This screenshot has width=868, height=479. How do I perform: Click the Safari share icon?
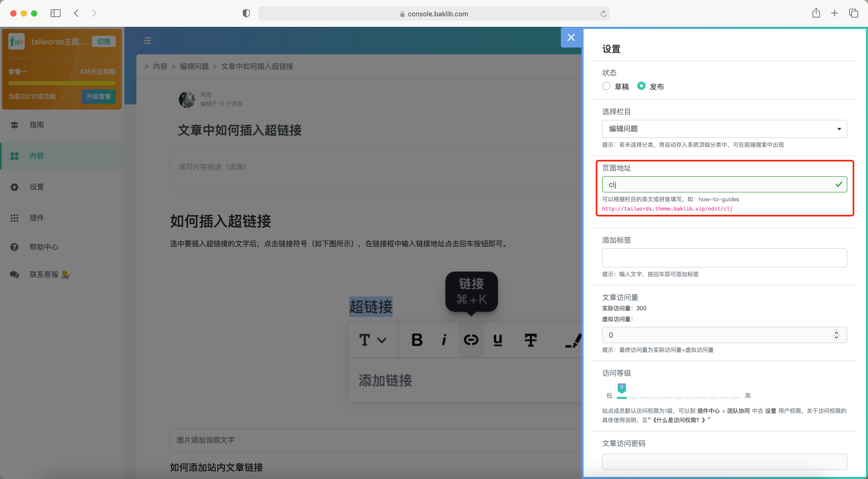click(816, 13)
